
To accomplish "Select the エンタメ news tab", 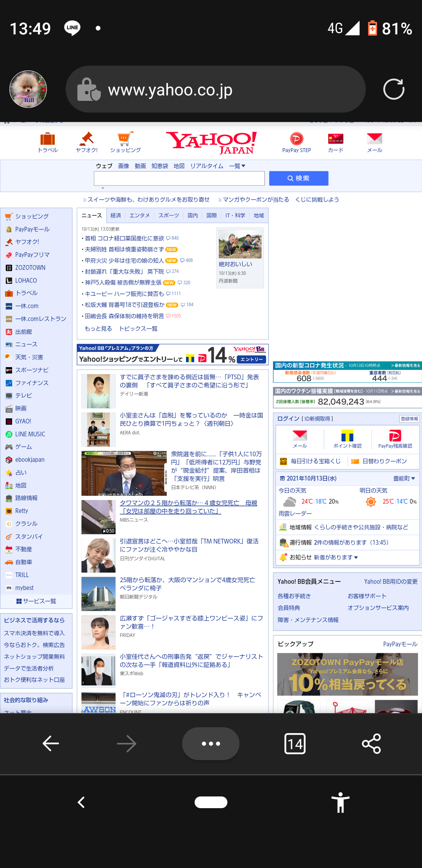I will pyautogui.click(x=139, y=215).
